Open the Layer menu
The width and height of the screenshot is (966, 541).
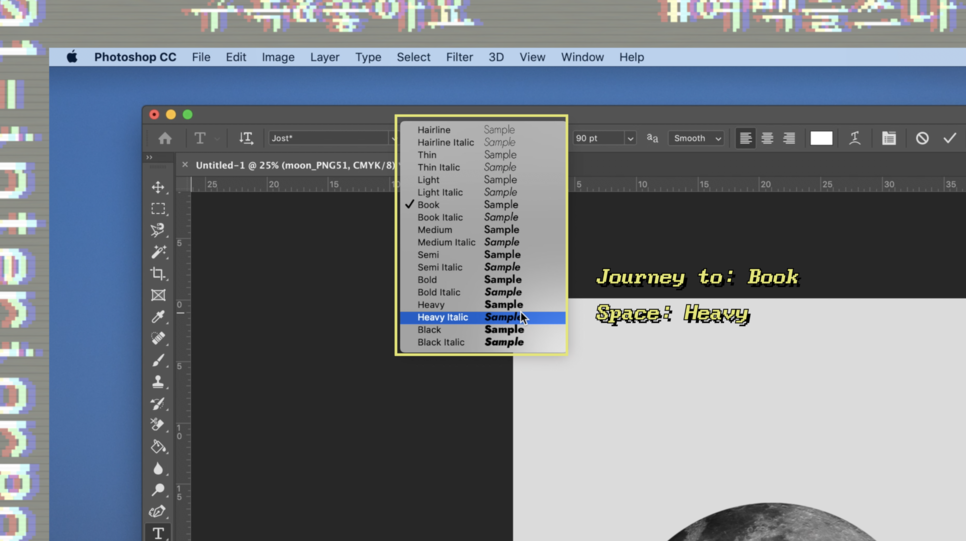[x=325, y=57]
